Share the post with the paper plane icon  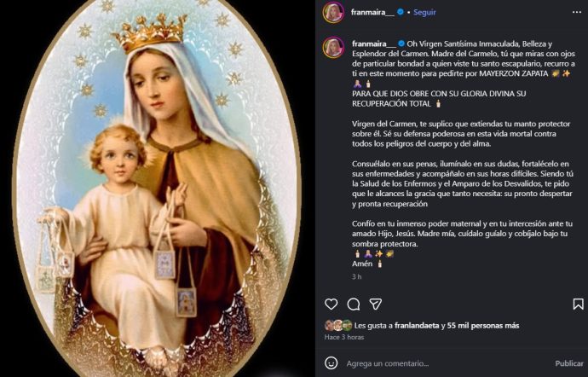375,304
